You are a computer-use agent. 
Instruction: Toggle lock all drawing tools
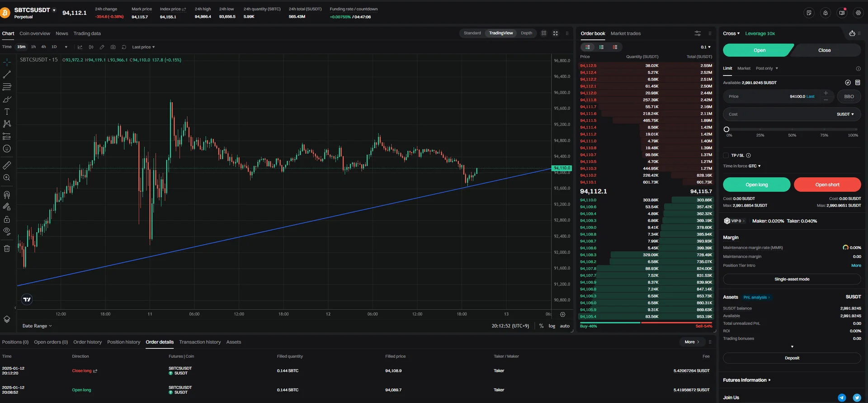coord(7,219)
